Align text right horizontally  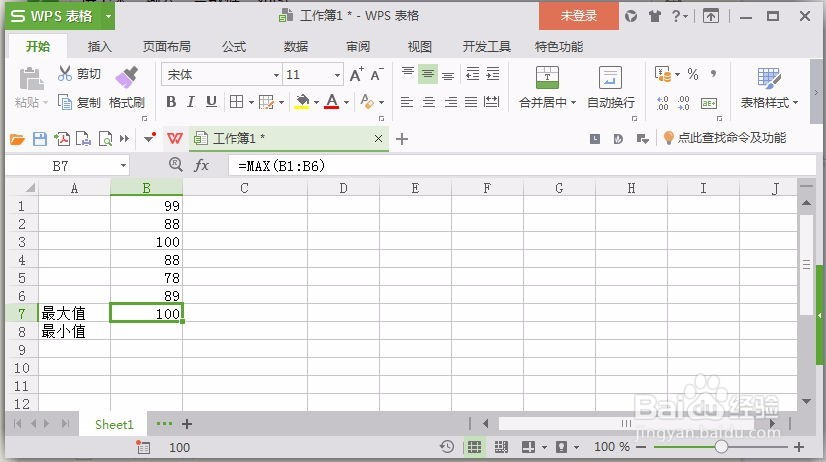pyautogui.click(x=450, y=102)
